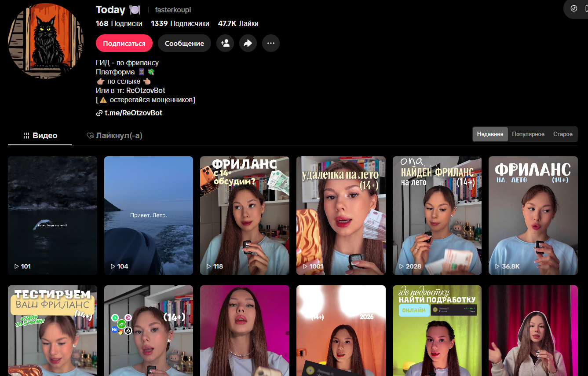588x376 pixels.
Task: Click the add friend person-plus icon
Action: point(225,43)
